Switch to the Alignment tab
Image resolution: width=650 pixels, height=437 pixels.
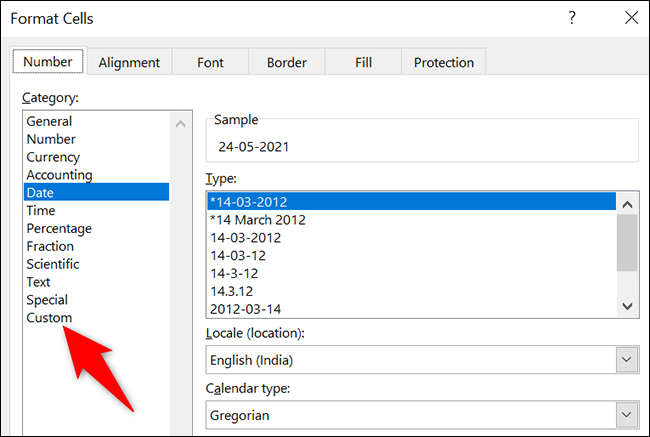[128, 62]
